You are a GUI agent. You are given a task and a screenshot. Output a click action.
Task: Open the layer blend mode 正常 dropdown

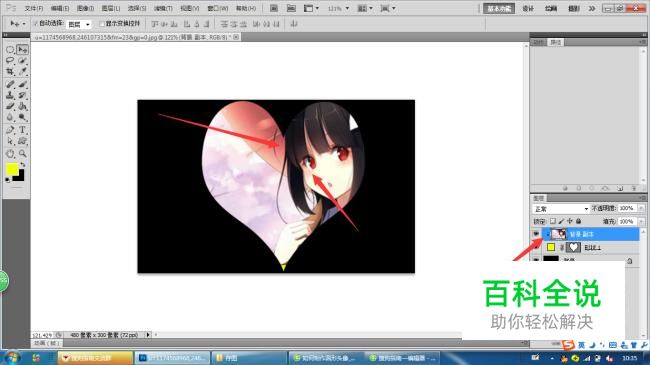(x=561, y=208)
